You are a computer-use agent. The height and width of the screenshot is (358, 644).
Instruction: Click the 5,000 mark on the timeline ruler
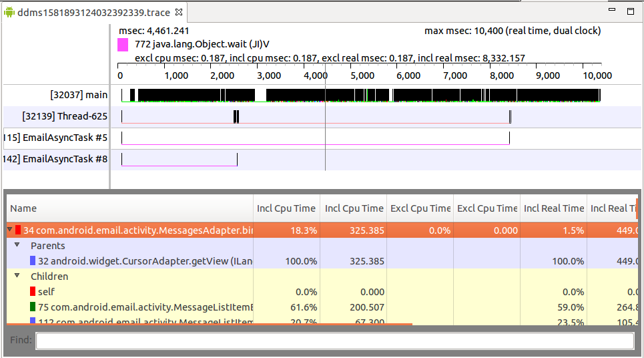(x=362, y=75)
